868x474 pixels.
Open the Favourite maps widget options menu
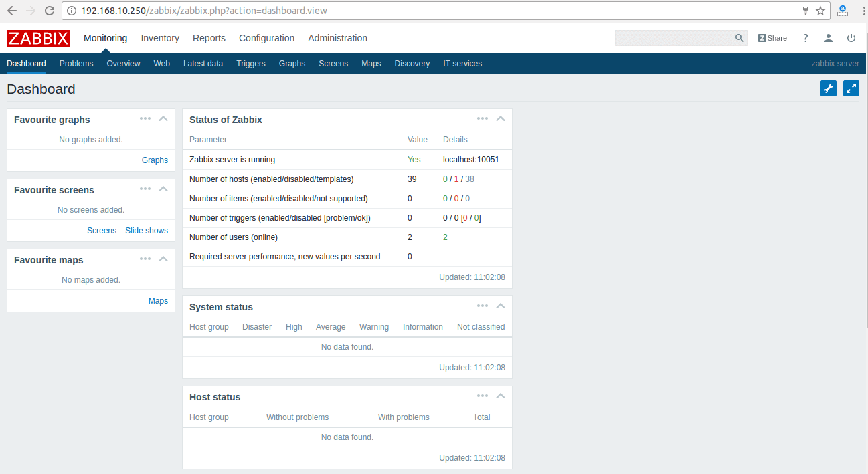point(145,259)
